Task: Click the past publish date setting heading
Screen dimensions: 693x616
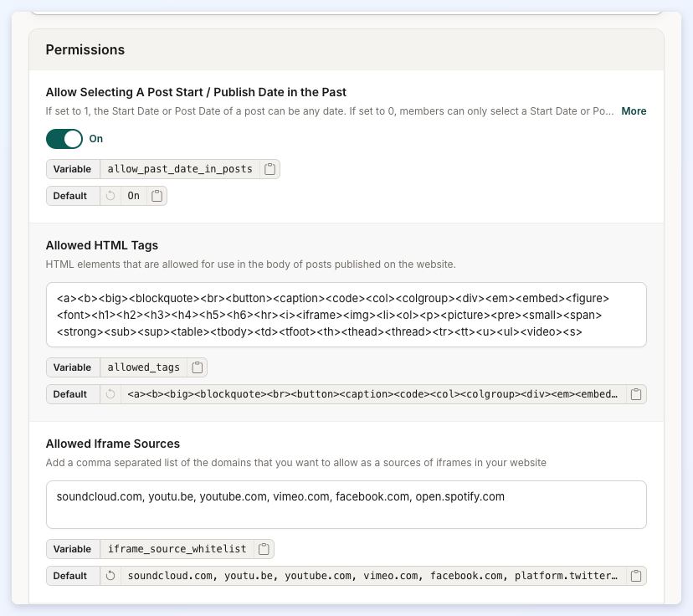Action: pyautogui.click(x=196, y=92)
